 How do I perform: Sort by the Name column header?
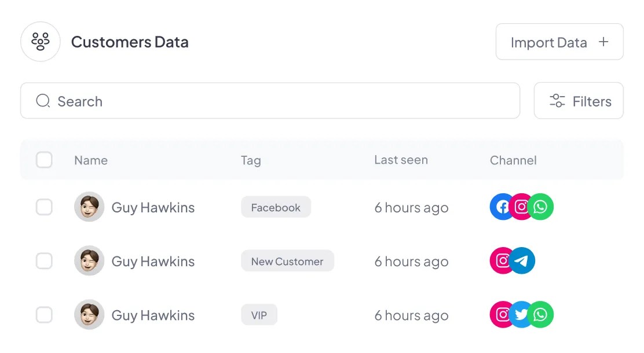pyautogui.click(x=91, y=160)
